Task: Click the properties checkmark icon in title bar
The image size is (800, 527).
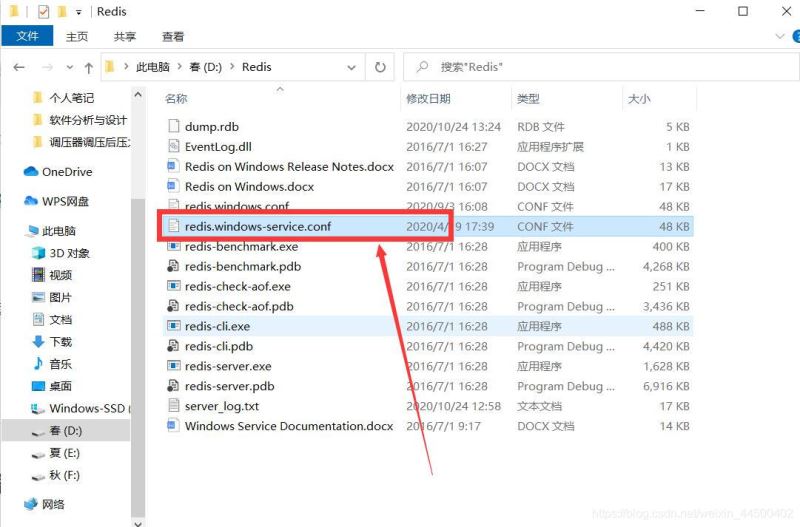Action: pos(43,11)
